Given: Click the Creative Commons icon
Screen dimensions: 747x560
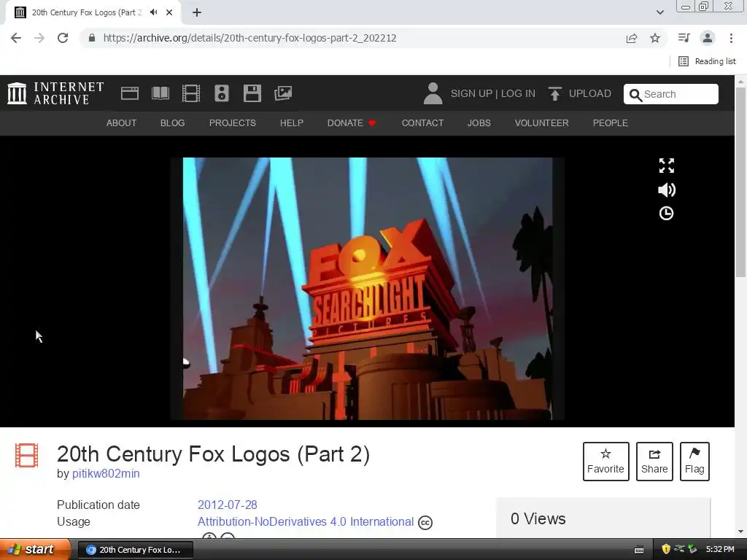Looking at the screenshot, I should (x=425, y=523).
